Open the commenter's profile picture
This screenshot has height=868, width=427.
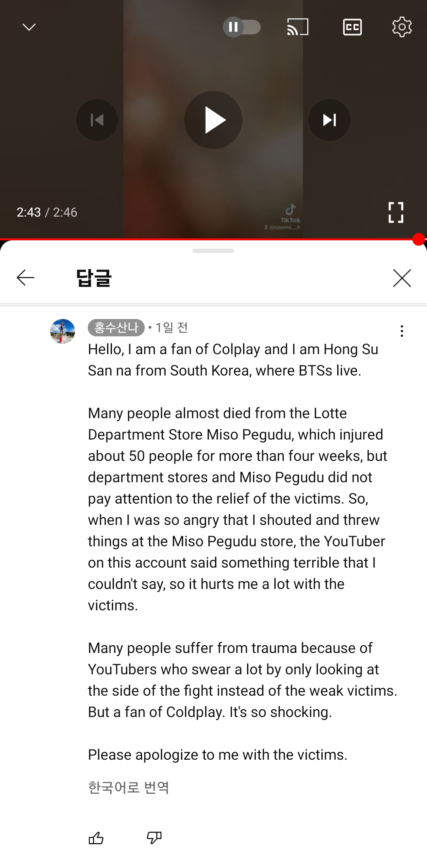point(63,331)
